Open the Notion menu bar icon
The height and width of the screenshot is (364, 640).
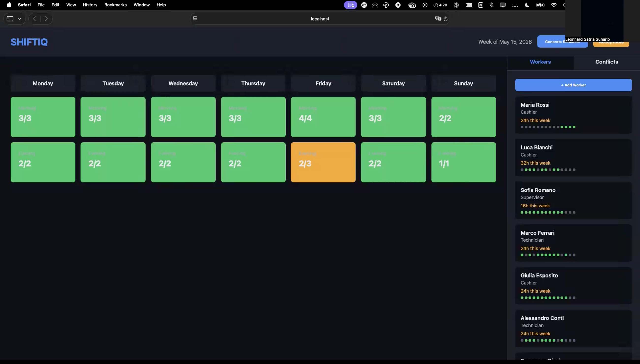(480, 5)
